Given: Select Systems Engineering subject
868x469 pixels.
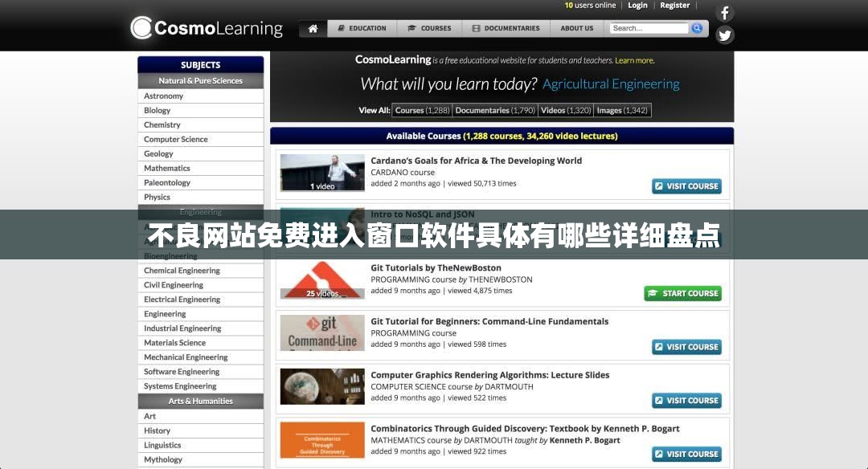Looking at the screenshot, I should point(200,386).
